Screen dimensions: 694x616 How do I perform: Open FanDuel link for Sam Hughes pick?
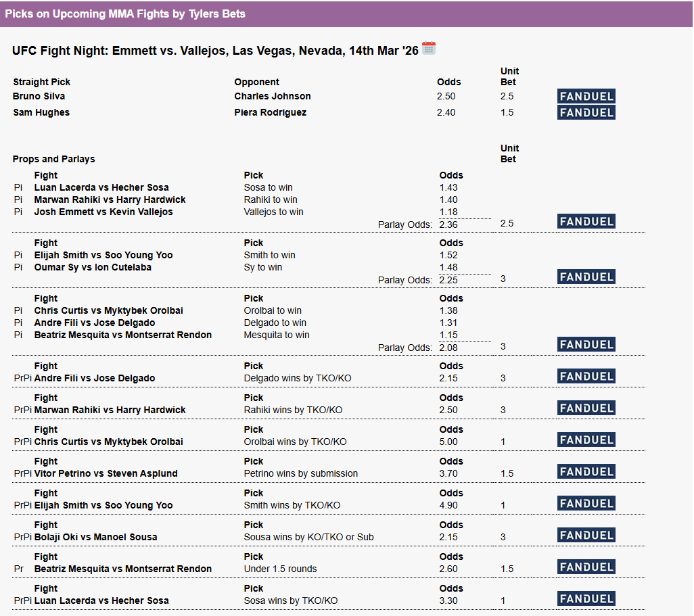click(586, 112)
